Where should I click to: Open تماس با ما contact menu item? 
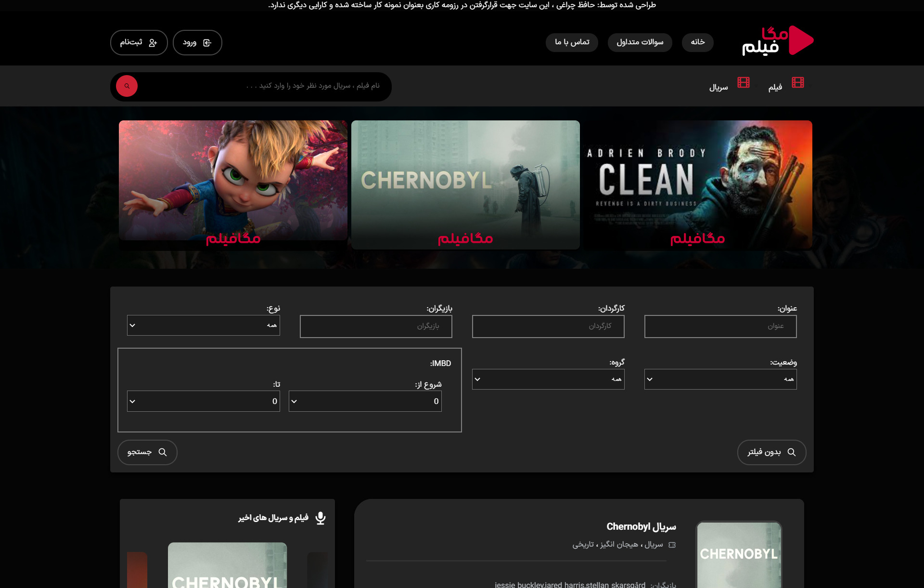(572, 42)
